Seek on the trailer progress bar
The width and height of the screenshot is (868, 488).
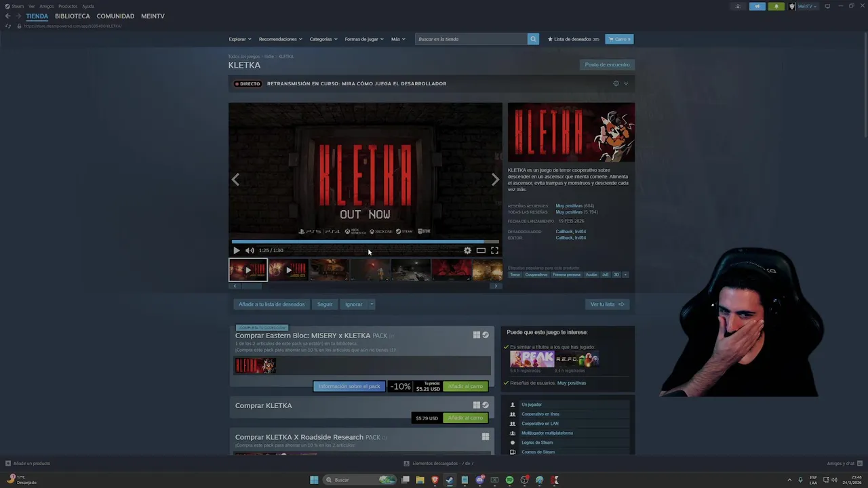365,241
